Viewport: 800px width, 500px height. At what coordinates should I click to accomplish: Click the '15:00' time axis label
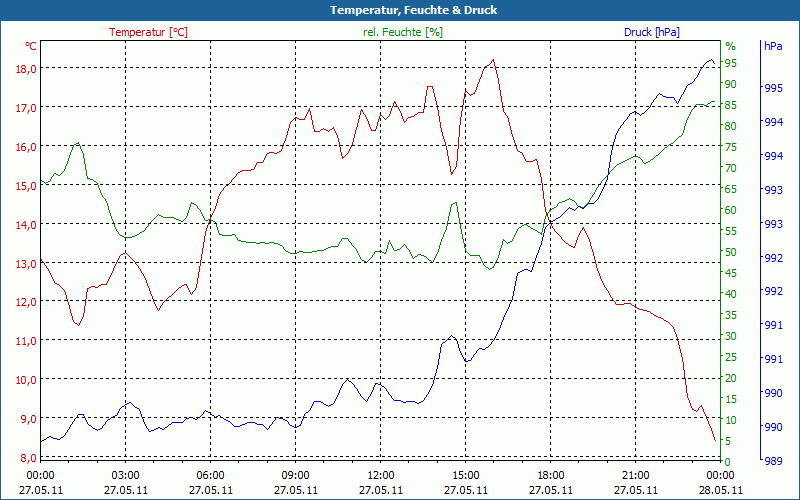click(x=466, y=476)
